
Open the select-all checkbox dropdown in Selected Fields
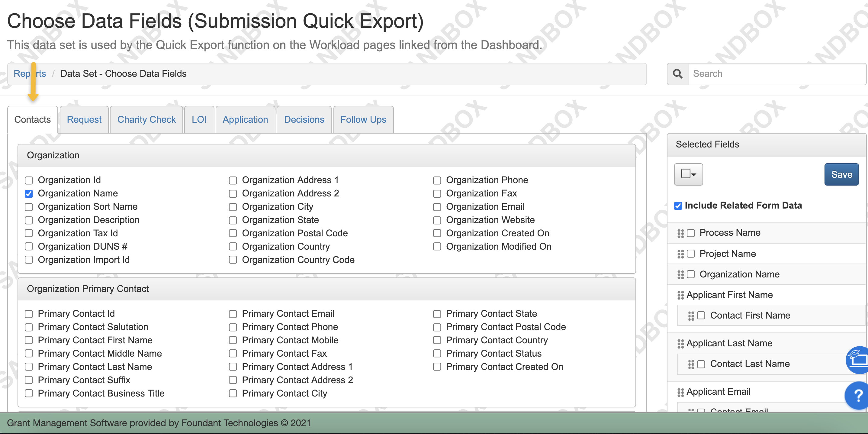tap(688, 174)
